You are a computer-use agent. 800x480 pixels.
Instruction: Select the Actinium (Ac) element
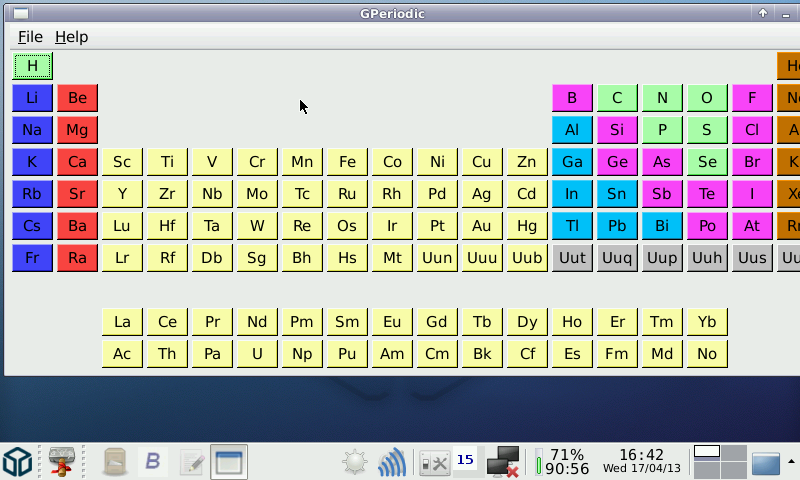[x=122, y=354]
